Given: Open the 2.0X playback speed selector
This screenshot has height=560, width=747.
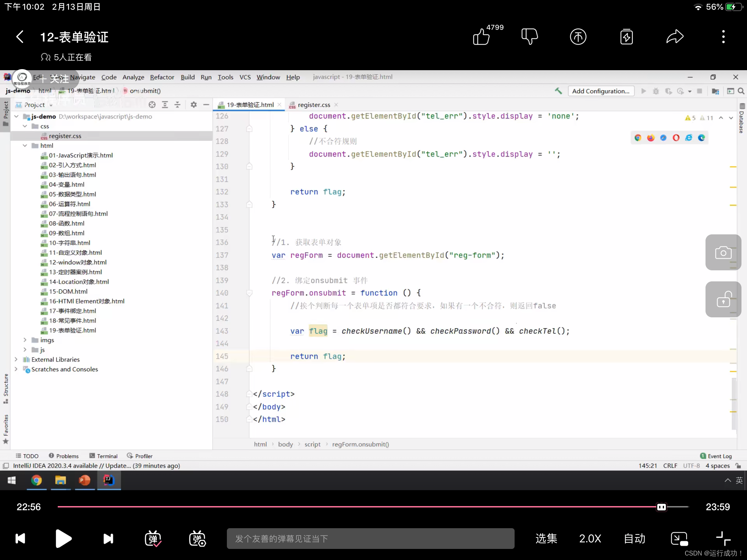Looking at the screenshot, I should click(590, 539).
